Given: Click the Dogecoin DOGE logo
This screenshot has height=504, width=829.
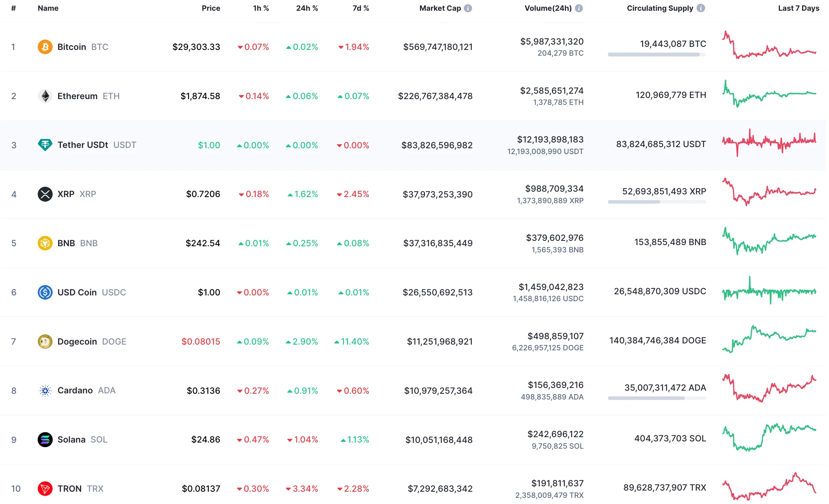Looking at the screenshot, I should coord(45,341).
